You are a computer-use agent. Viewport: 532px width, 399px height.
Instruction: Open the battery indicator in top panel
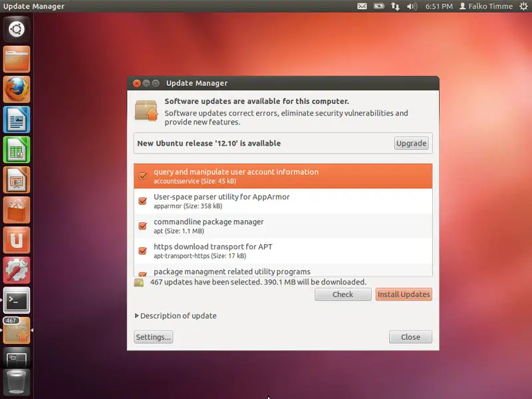(378, 6)
